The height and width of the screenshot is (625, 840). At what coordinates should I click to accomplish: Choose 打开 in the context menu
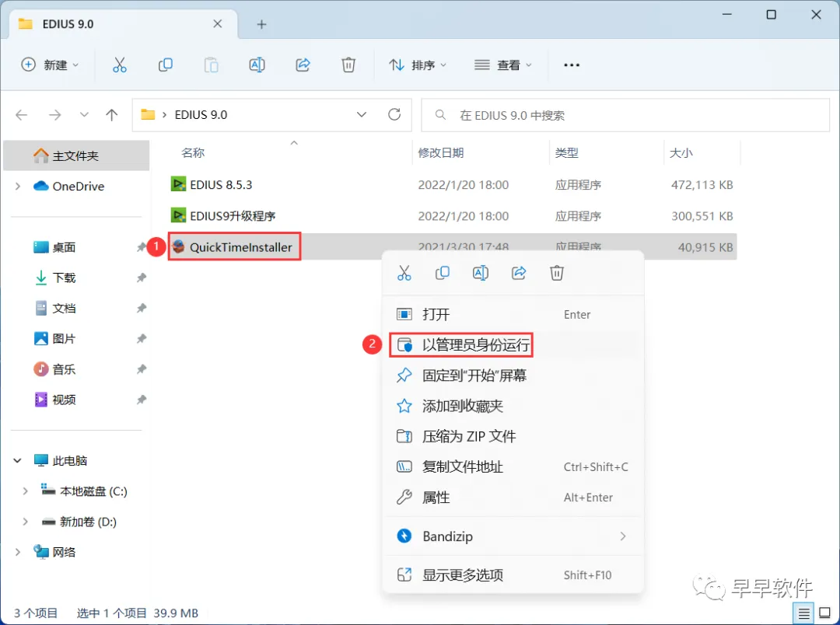click(x=513, y=314)
